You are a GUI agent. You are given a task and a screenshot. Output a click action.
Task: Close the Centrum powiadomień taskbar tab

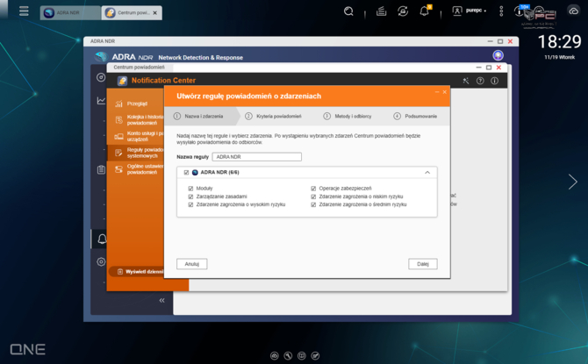click(154, 13)
